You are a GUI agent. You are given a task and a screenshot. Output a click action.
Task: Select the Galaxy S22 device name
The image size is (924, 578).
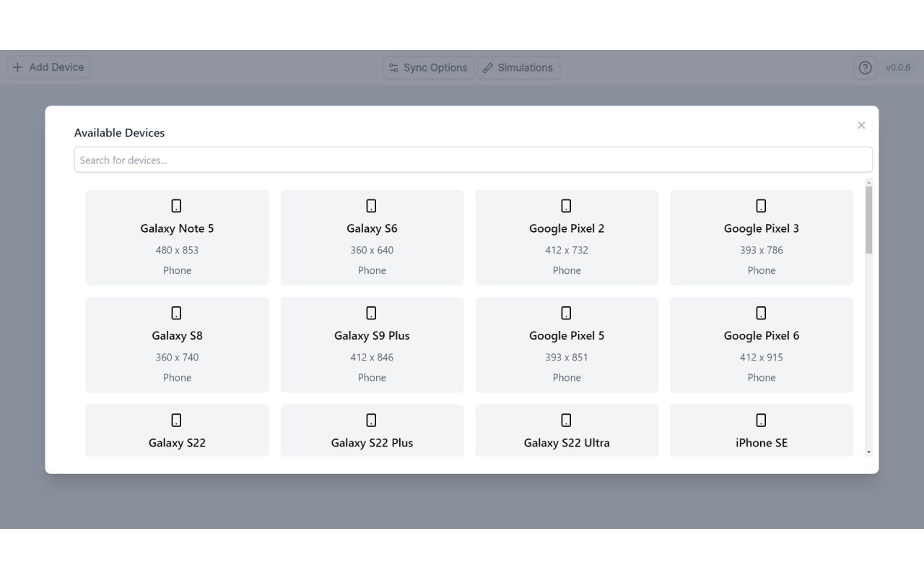tap(177, 442)
